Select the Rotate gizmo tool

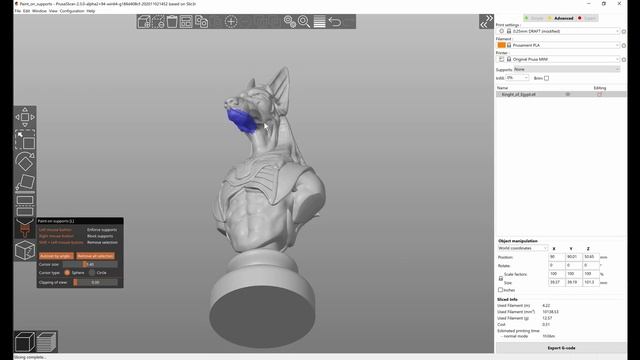(25, 162)
